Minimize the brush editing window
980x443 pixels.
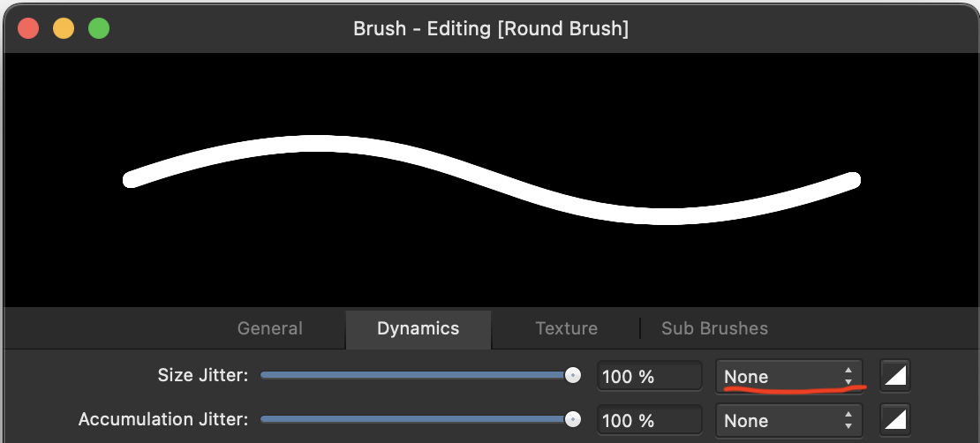tap(63, 29)
